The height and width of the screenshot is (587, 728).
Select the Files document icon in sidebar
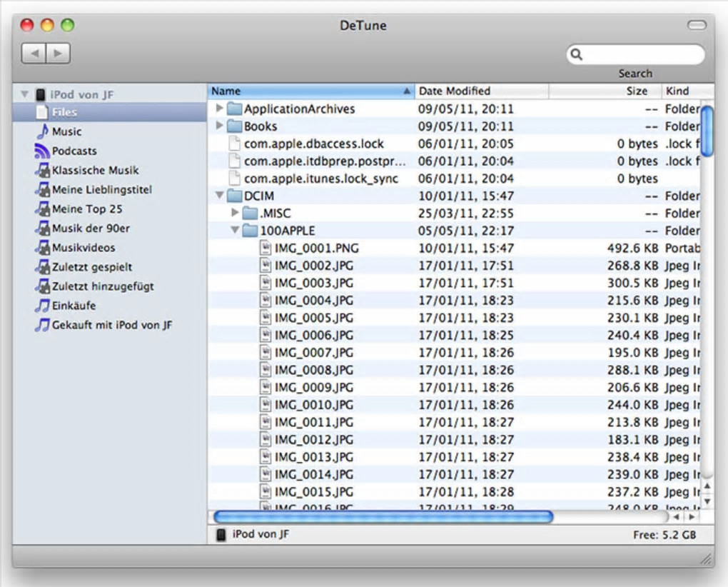[x=42, y=112]
